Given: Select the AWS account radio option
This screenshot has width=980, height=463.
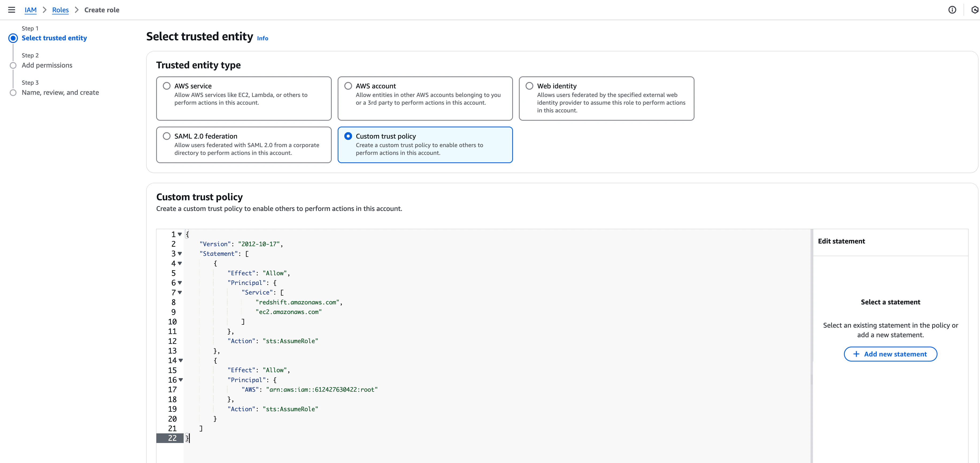Looking at the screenshot, I should point(348,86).
